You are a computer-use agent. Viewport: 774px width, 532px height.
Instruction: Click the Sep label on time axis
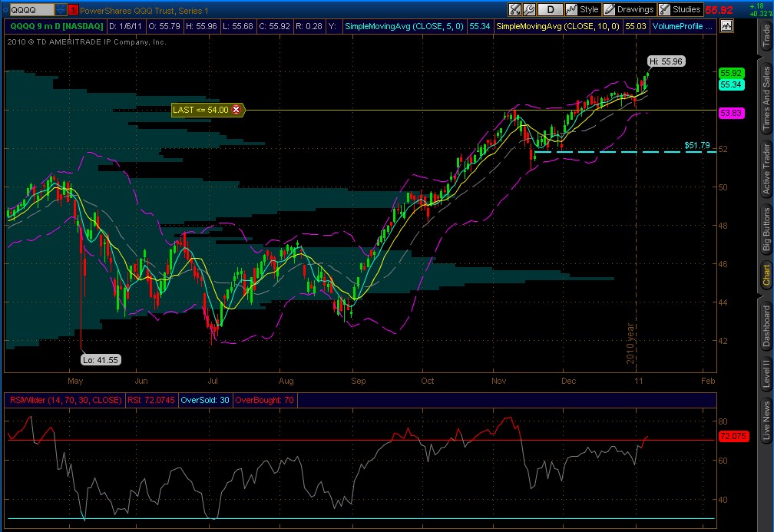pos(359,381)
